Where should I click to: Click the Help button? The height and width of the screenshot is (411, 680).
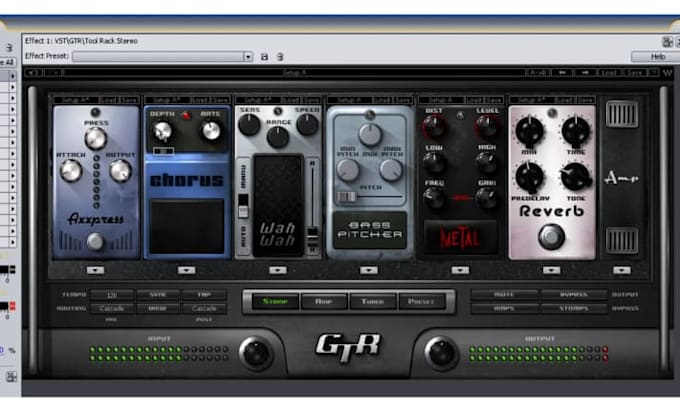pos(657,57)
